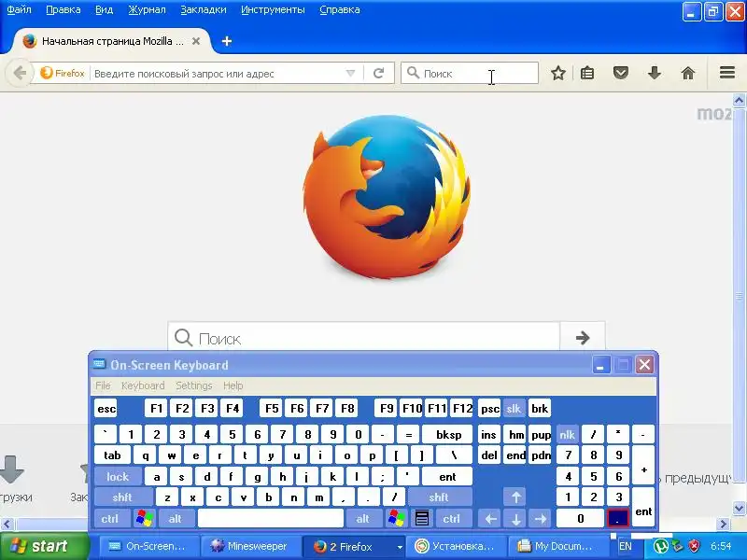Open the Инструменты menu
747x560 pixels.
point(273,9)
